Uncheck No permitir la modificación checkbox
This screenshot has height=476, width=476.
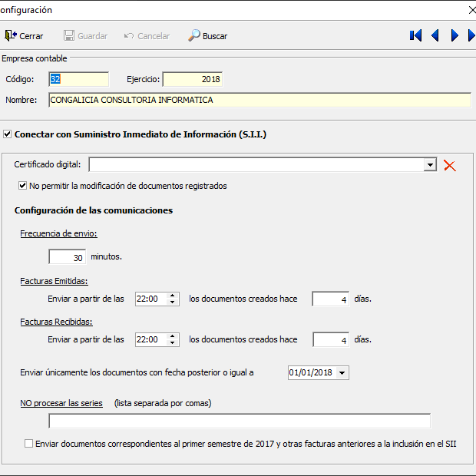[23, 186]
